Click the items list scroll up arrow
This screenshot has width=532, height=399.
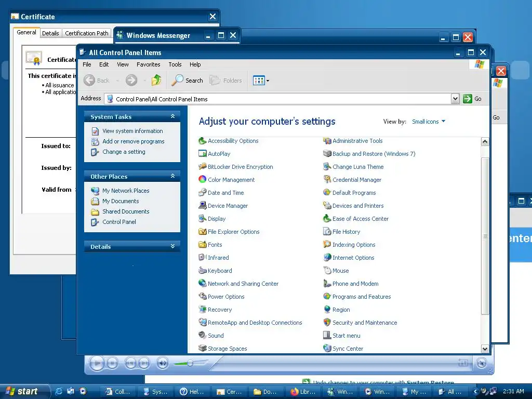coord(485,141)
